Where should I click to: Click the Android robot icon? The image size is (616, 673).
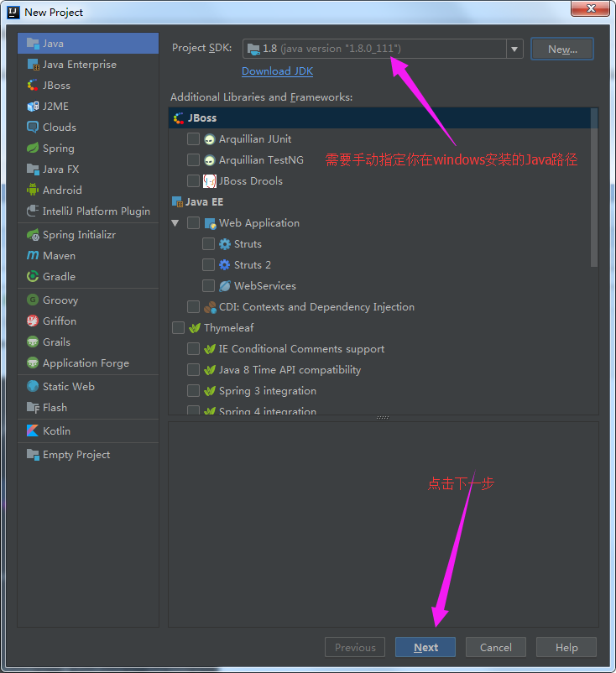(x=33, y=190)
